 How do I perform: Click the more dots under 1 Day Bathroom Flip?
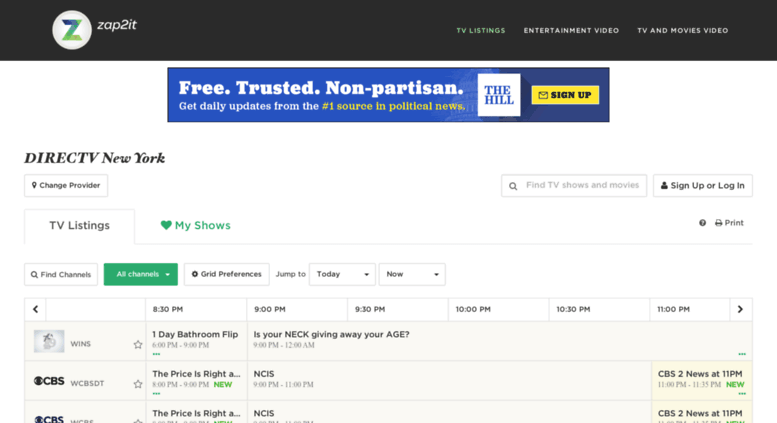(x=156, y=354)
